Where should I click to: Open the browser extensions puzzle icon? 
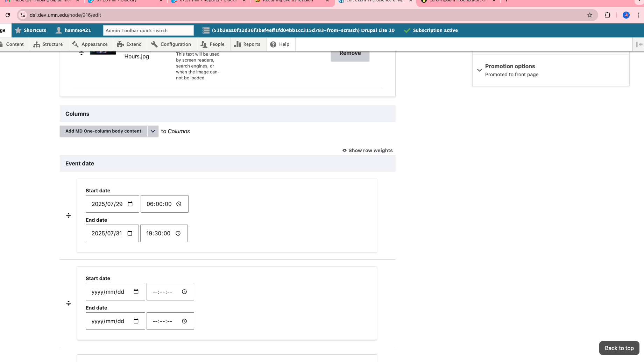pos(608,15)
